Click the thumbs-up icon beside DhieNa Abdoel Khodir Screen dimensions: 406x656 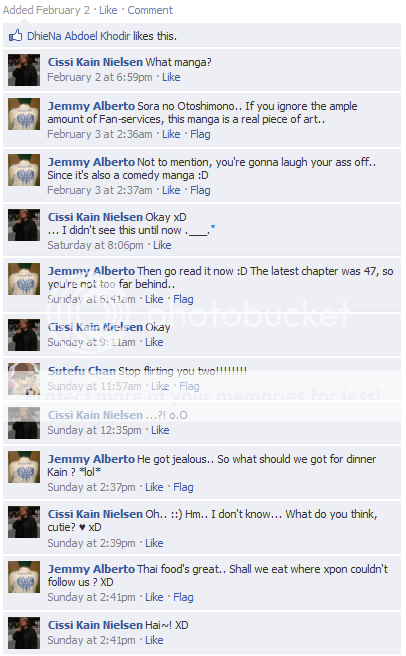point(15,36)
